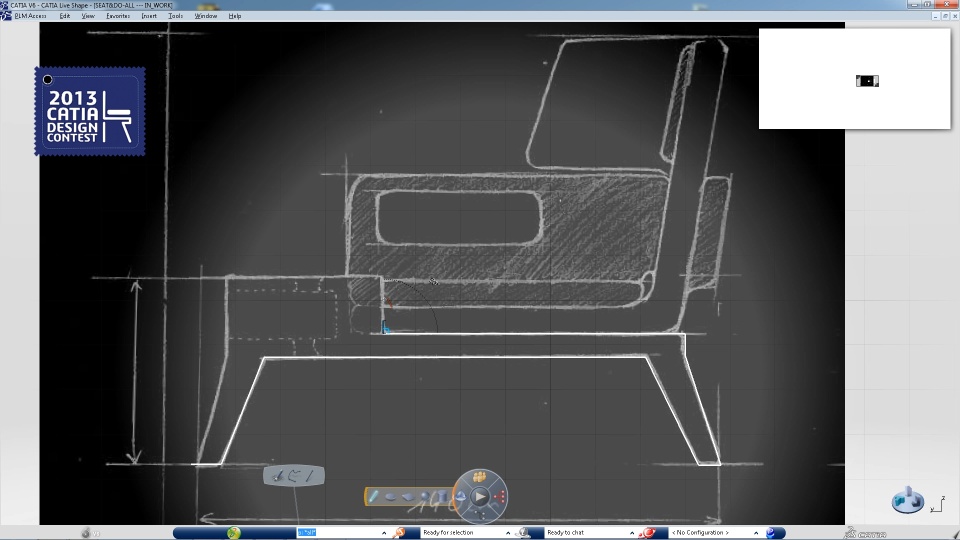
Task: Click the overview map thumbnail marker
Action: (x=867, y=81)
